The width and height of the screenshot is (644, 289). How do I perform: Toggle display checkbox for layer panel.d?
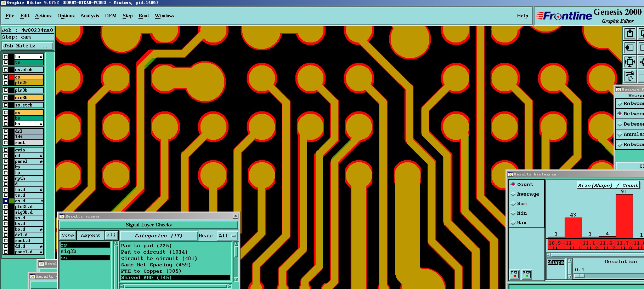click(6, 252)
